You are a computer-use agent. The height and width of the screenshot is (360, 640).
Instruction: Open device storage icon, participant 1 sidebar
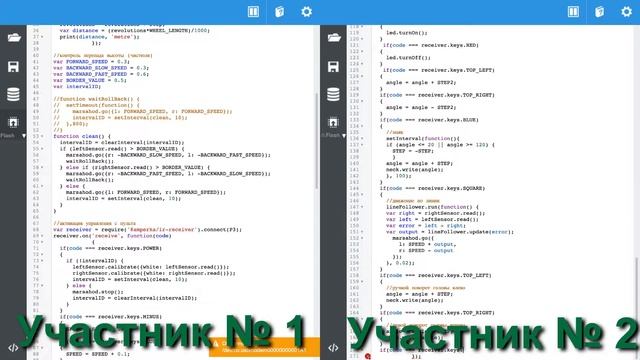13,95
